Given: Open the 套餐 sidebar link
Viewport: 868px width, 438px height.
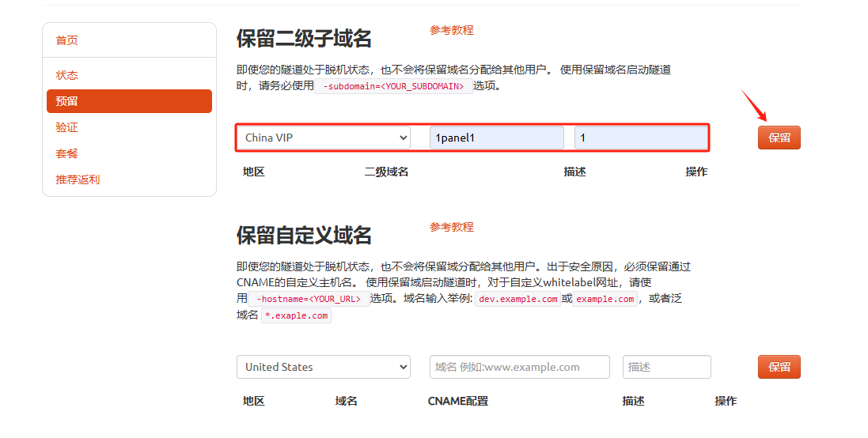Looking at the screenshot, I should click(x=66, y=153).
